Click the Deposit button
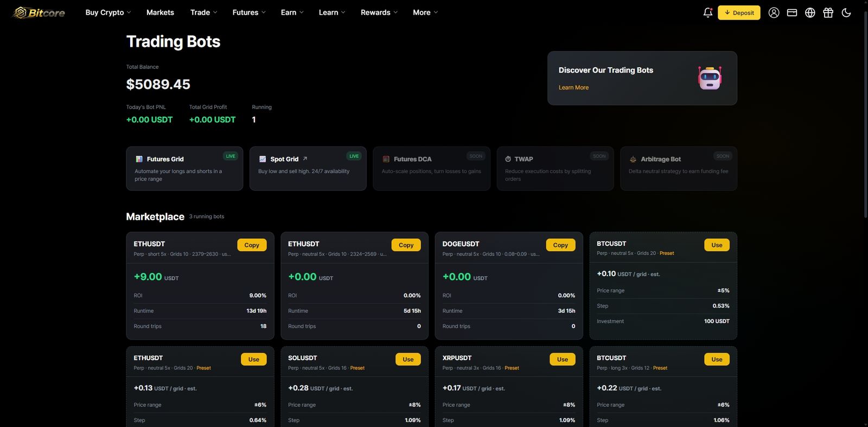The width and height of the screenshot is (868, 427). 739,12
